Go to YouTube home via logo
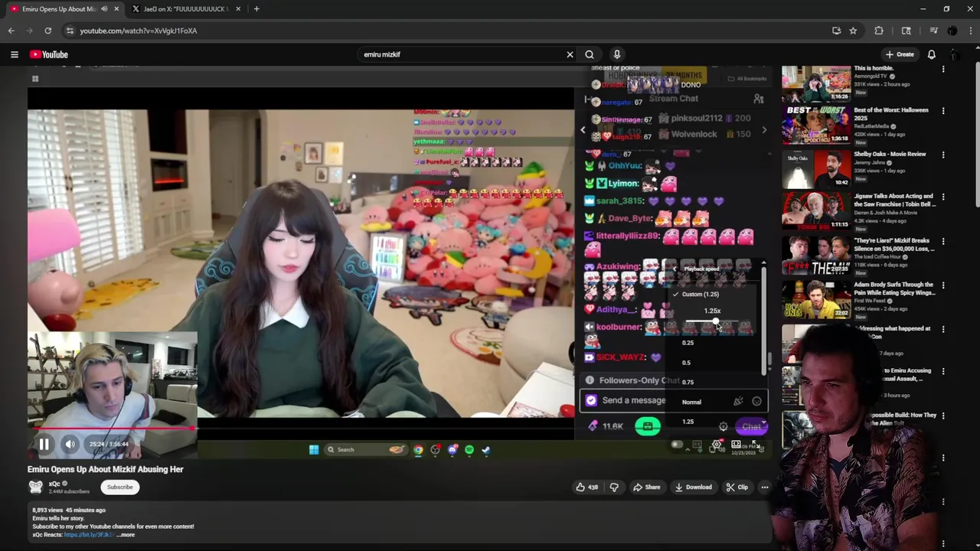The width and height of the screenshot is (980, 551). pos(49,54)
